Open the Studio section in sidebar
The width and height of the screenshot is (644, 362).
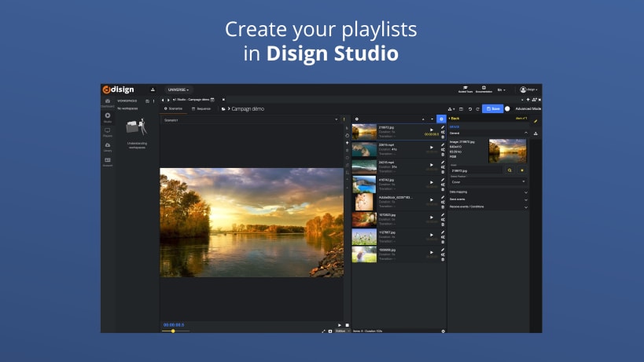[108, 117]
